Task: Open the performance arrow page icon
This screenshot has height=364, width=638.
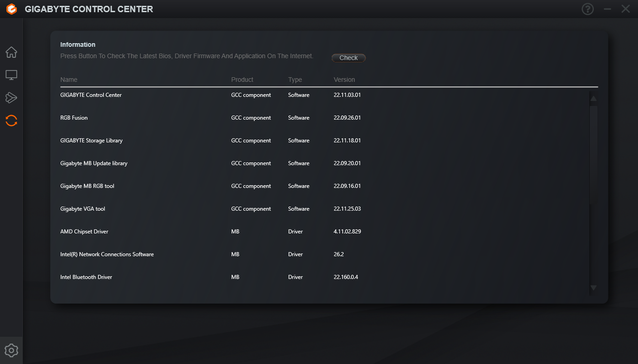Action: (11, 98)
